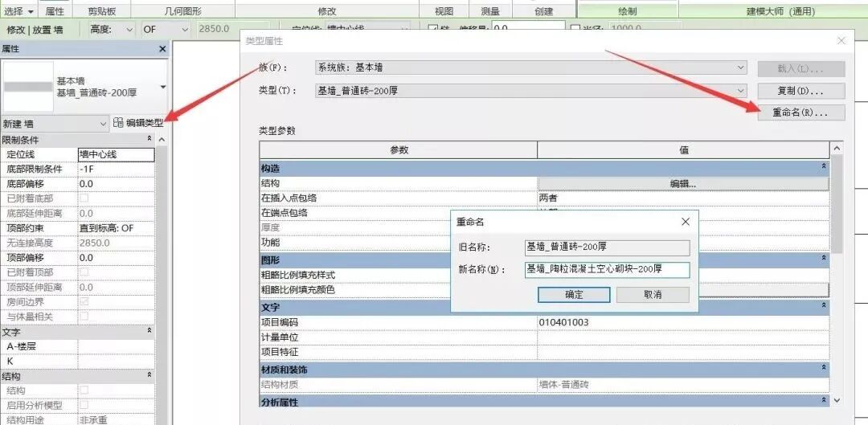868x425 pixels.
Task: Toggle the 房间边界 checkbox
Action: (x=84, y=302)
